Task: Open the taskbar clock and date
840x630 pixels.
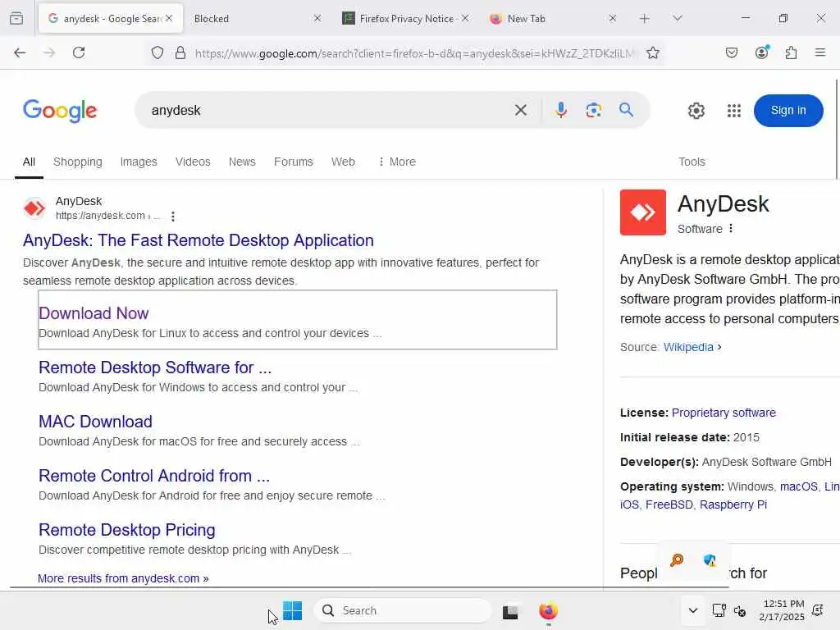Action: pyautogui.click(x=782, y=610)
